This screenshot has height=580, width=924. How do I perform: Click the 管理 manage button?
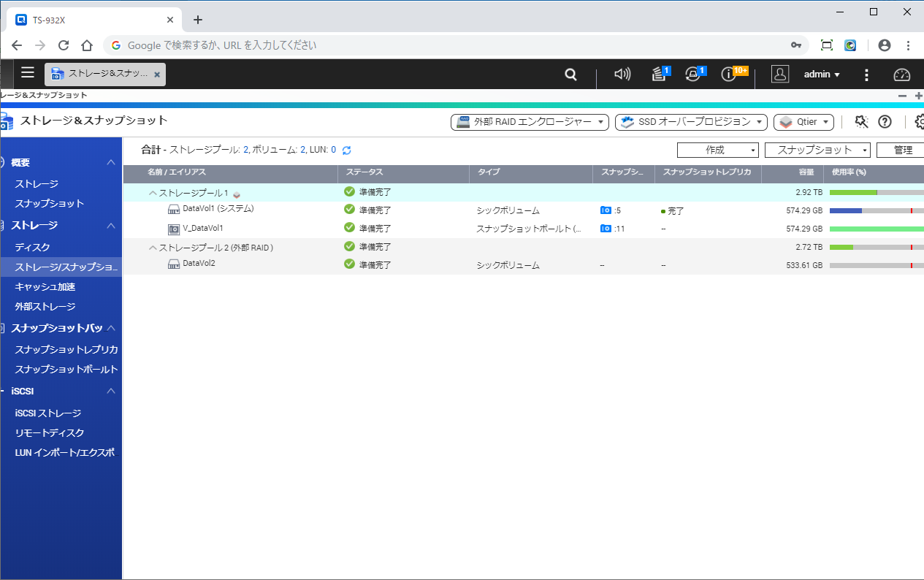pos(903,150)
